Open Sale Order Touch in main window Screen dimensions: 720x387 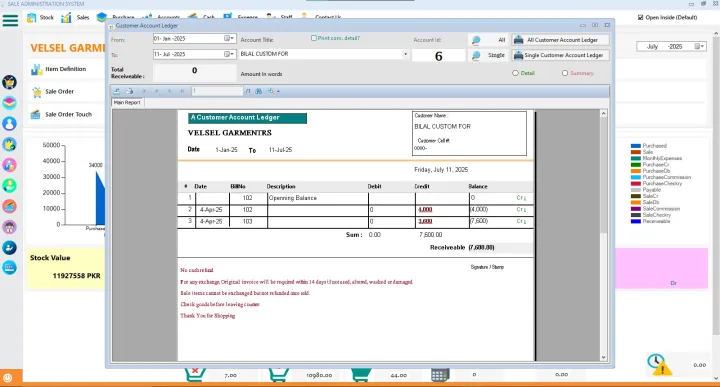coord(68,114)
